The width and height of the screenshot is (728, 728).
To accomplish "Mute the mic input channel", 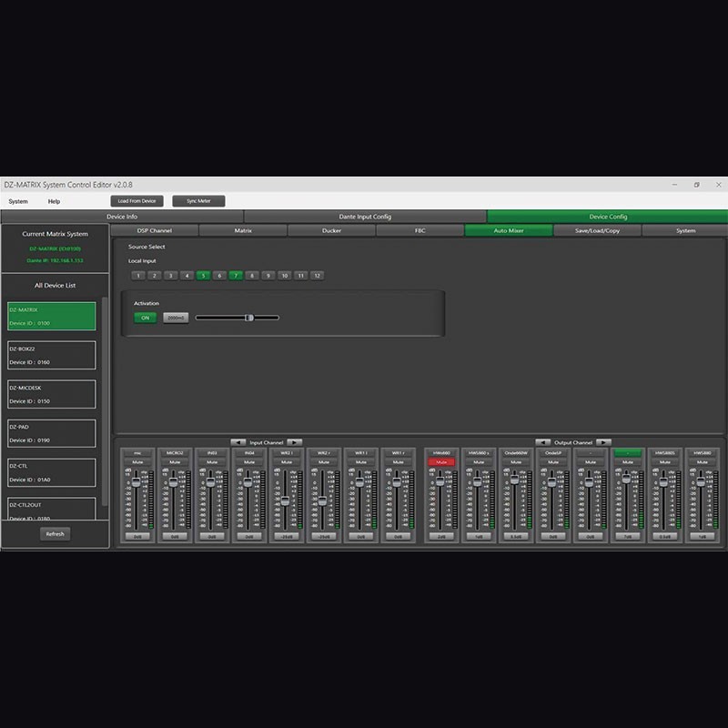I will (x=137, y=462).
